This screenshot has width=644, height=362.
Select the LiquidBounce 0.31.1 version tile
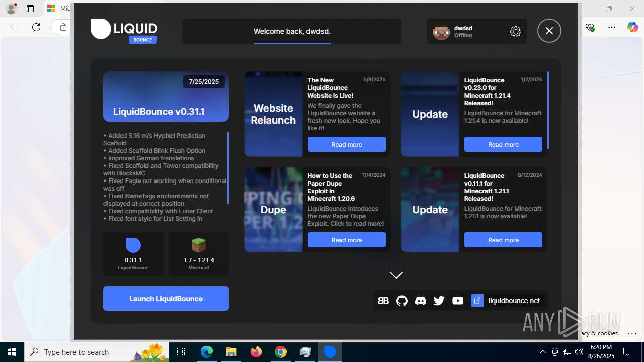[133, 254]
